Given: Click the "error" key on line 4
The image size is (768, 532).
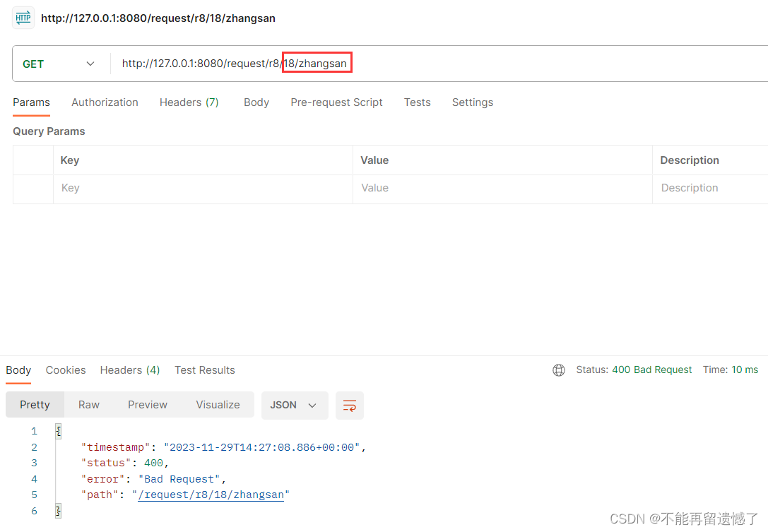Looking at the screenshot, I should pos(103,479).
